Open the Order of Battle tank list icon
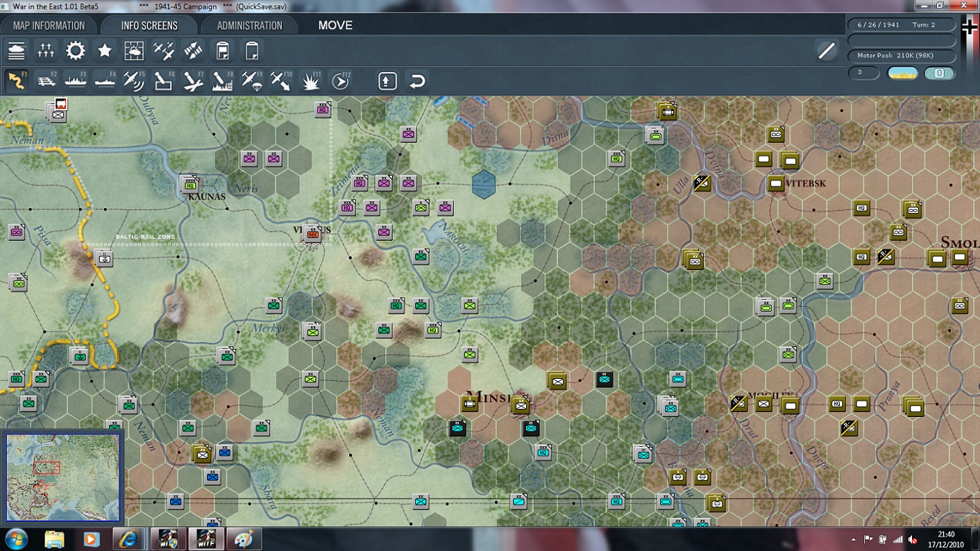Viewport: 980px width, 551px height. click(17, 51)
